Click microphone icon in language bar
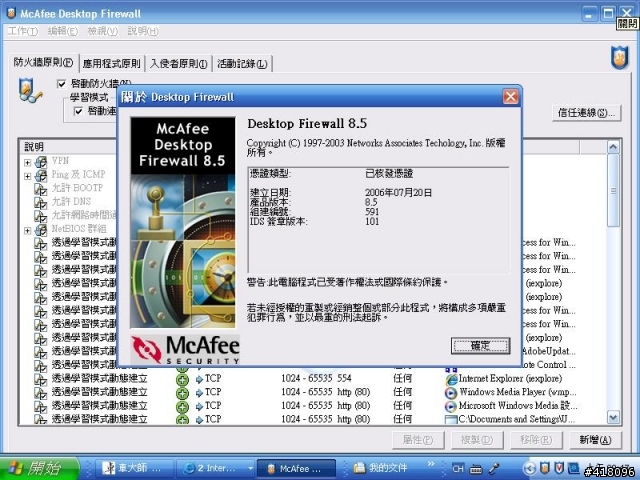Image resolution: width=640 pixels, height=480 pixels. [x=493, y=469]
